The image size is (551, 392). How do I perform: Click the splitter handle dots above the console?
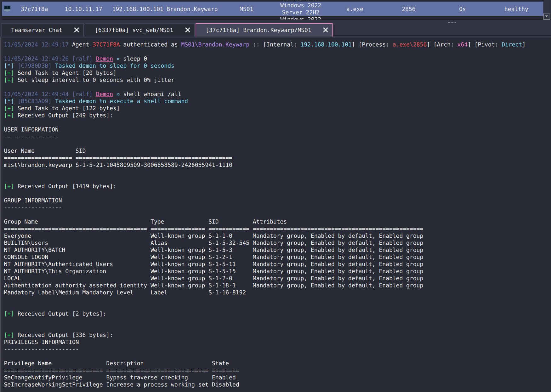(452, 22)
